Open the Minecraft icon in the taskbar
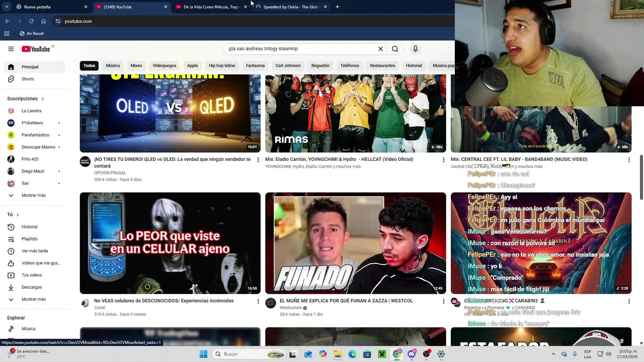Image resolution: width=644 pixels, height=362 pixels. coord(382,354)
